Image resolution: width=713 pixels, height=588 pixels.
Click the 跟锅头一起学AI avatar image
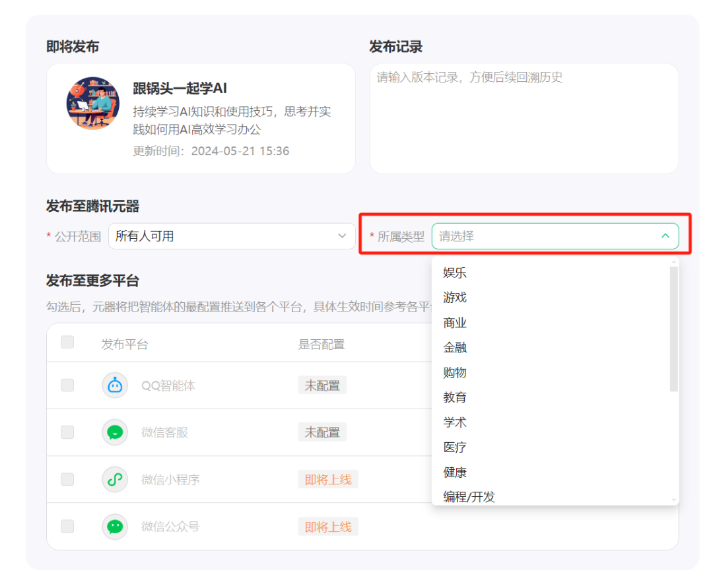coord(93,103)
